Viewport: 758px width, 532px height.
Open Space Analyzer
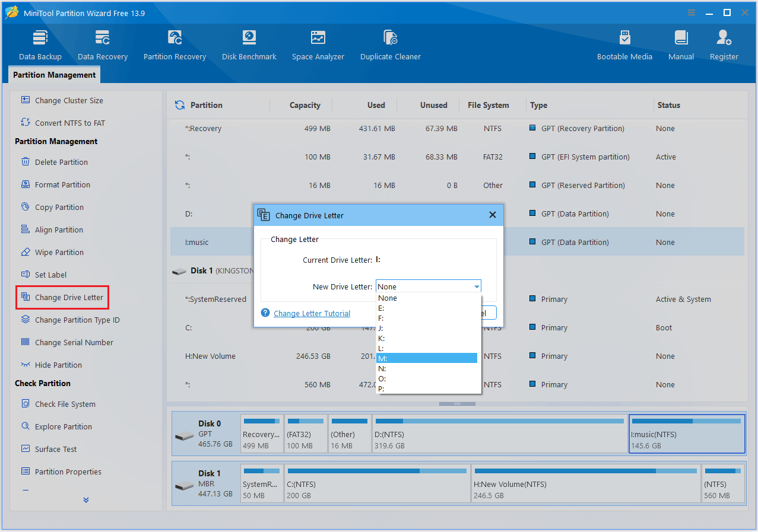click(318, 46)
